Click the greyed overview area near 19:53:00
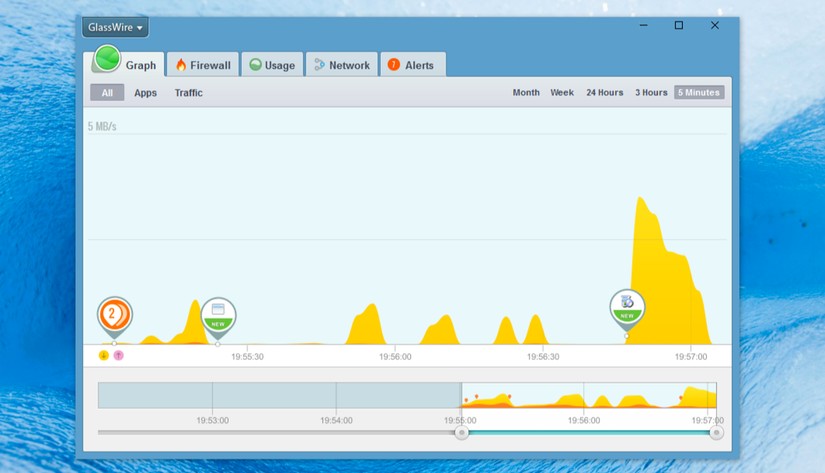Image resolution: width=825 pixels, height=473 pixels. coord(213,396)
